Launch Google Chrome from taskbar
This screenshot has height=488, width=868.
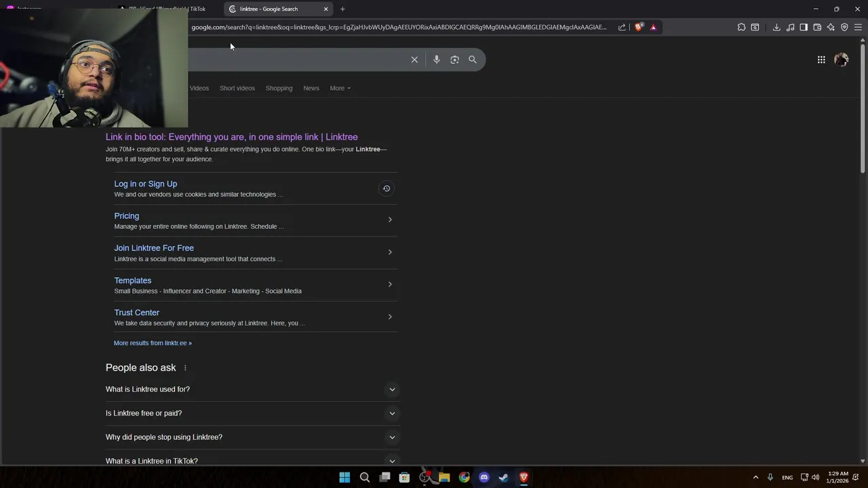tap(464, 477)
